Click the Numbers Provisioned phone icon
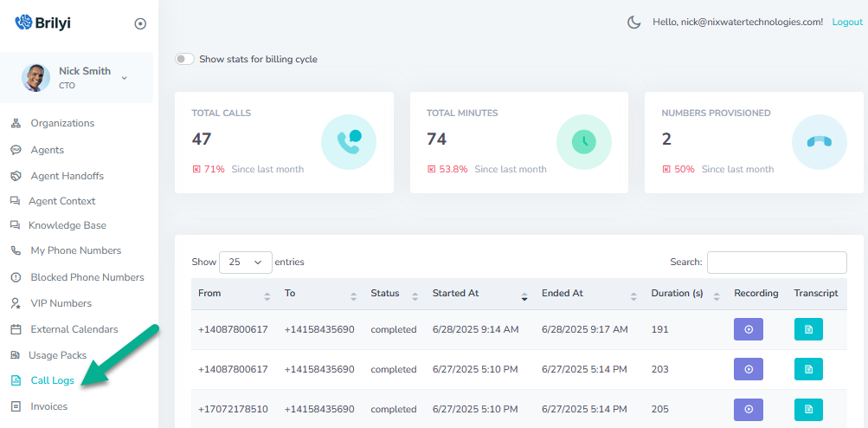The height and width of the screenshot is (428, 868). click(819, 142)
